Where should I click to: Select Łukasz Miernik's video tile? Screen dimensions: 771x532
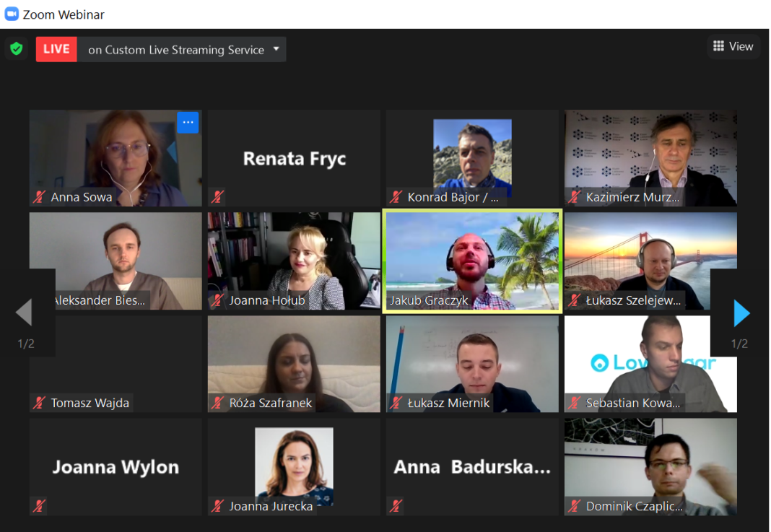472,364
